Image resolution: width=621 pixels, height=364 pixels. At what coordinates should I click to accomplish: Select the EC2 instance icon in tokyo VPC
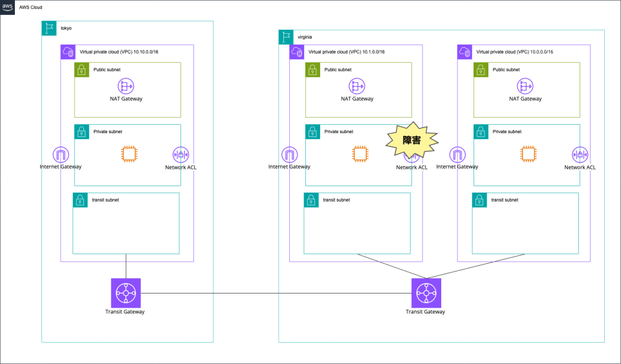(129, 154)
